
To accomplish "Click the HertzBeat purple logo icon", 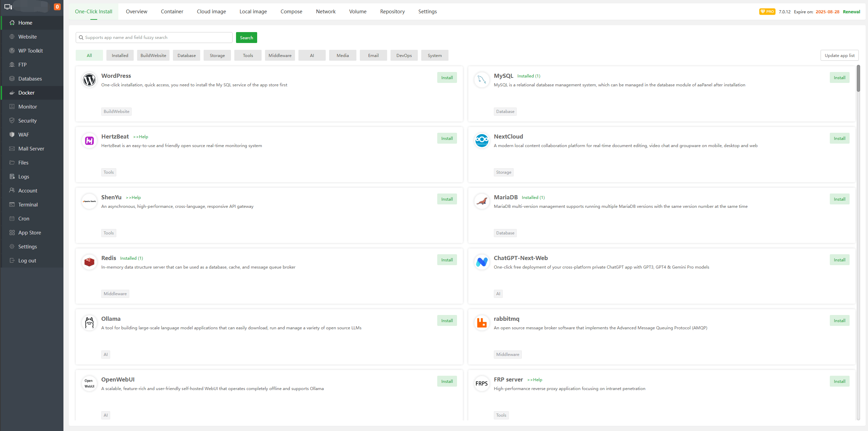I will [x=89, y=141].
